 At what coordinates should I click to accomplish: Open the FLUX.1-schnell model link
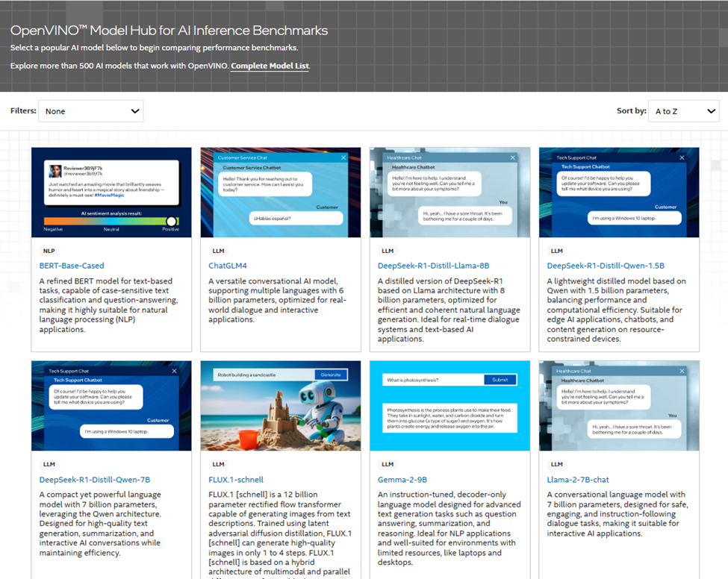(x=236, y=480)
